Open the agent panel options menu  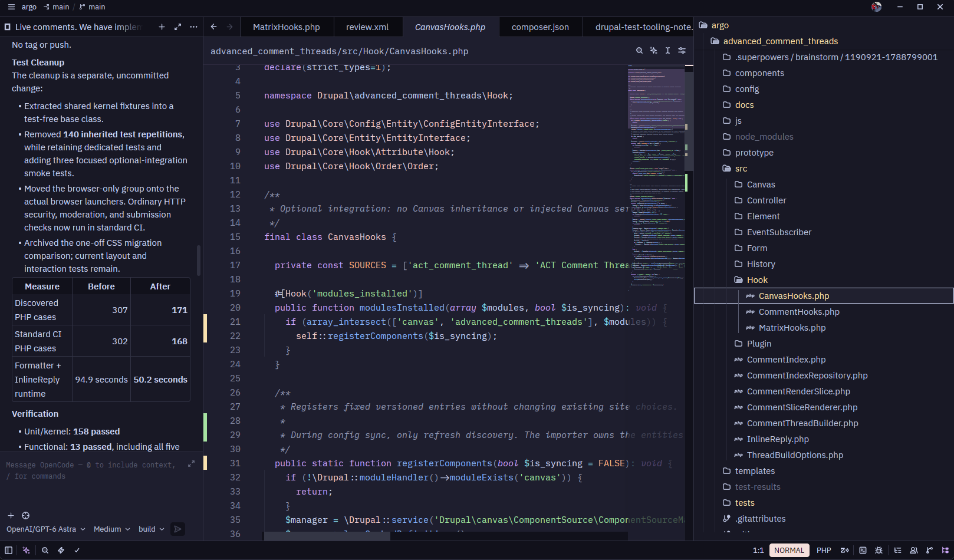[x=193, y=27]
